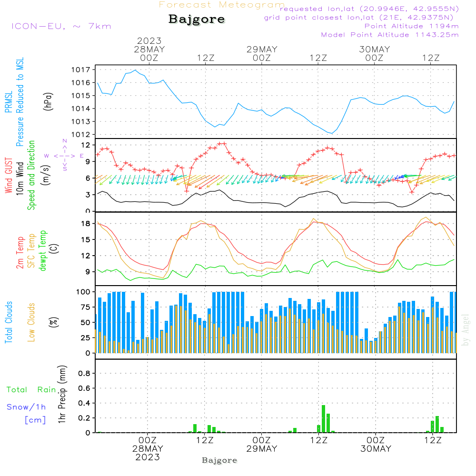Select the ICON-EU ~7km model label
The image size is (476, 476).
tap(61, 26)
